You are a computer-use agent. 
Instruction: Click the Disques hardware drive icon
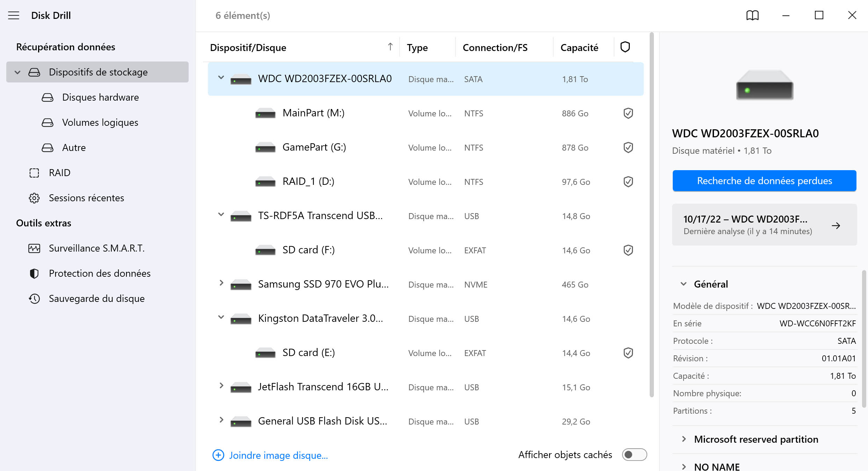click(x=48, y=97)
